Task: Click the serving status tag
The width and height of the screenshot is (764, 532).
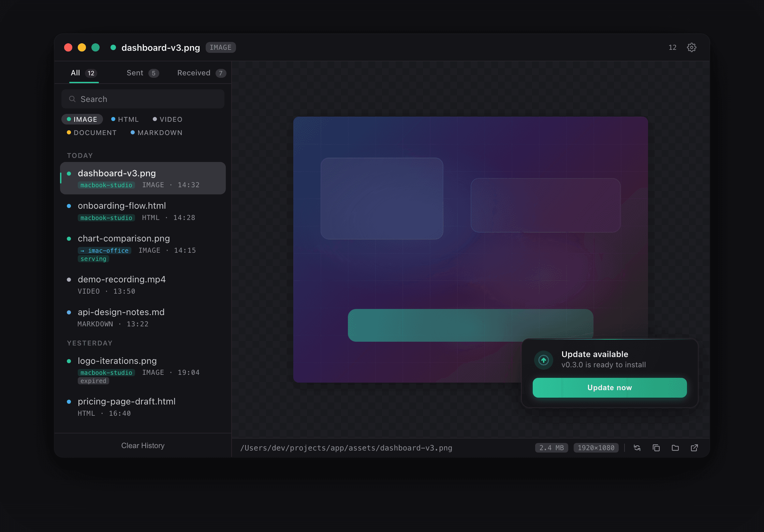Action: [x=93, y=259]
